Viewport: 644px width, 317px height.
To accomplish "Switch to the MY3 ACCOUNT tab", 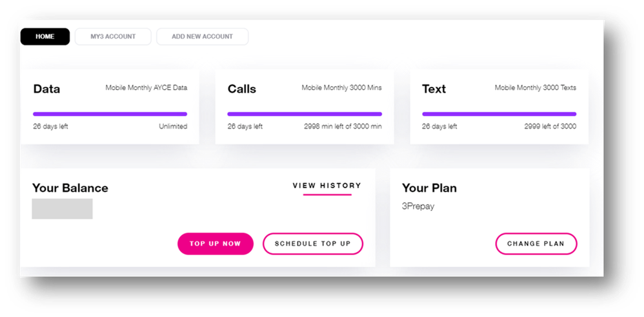I will point(113,37).
